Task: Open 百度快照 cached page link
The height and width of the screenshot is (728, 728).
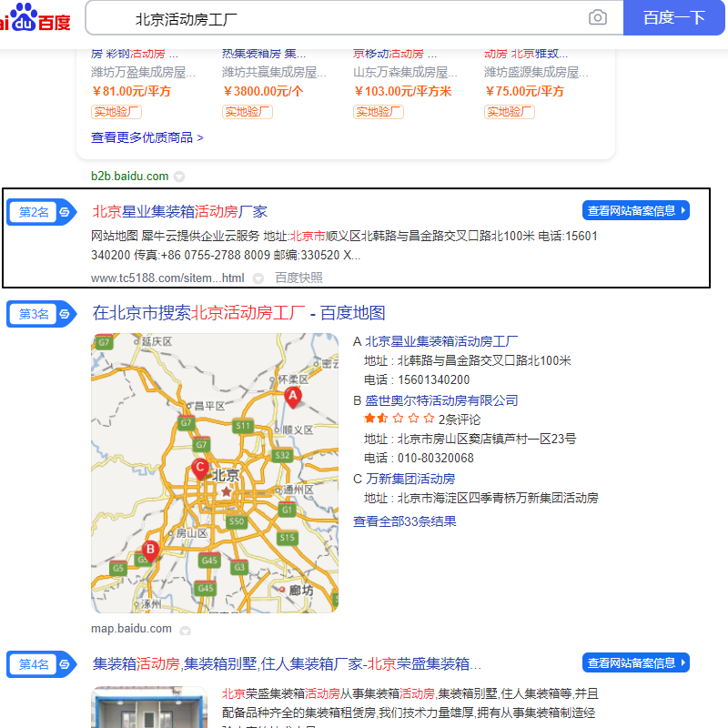Action: tap(298, 278)
